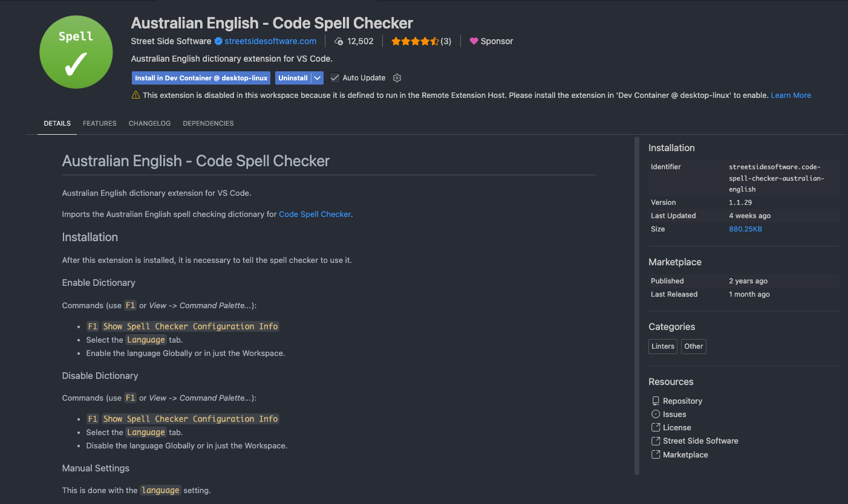The image size is (848, 504).
Task: Click the (3) ratings count
Action: [446, 41]
